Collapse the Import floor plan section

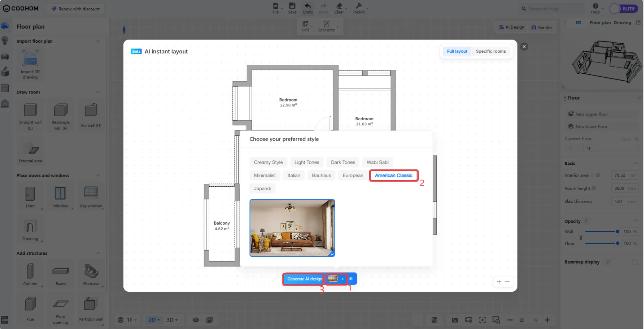tap(98, 41)
